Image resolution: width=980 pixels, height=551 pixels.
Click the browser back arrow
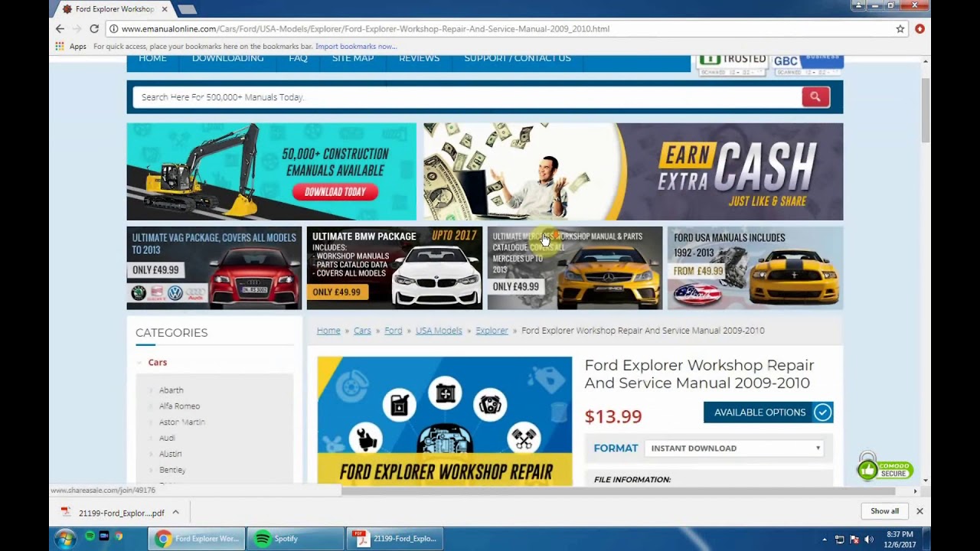(x=60, y=28)
